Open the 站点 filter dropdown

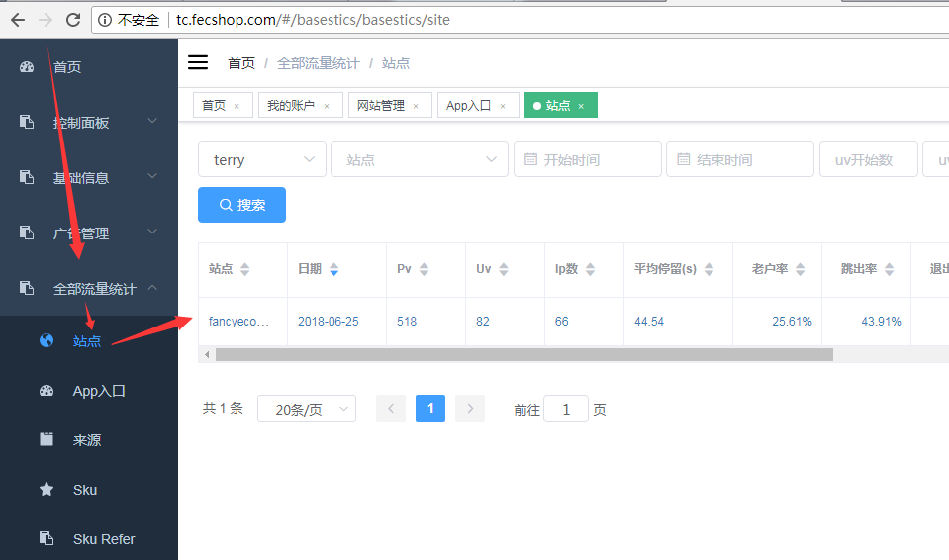click(x=420, y=159)
